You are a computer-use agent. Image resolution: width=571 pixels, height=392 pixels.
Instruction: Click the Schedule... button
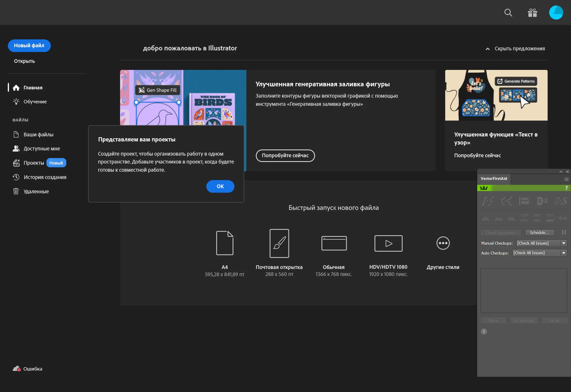[x=540, y=233]
